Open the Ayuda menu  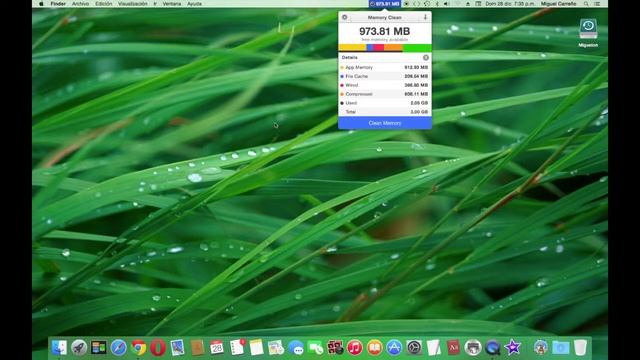194,4
